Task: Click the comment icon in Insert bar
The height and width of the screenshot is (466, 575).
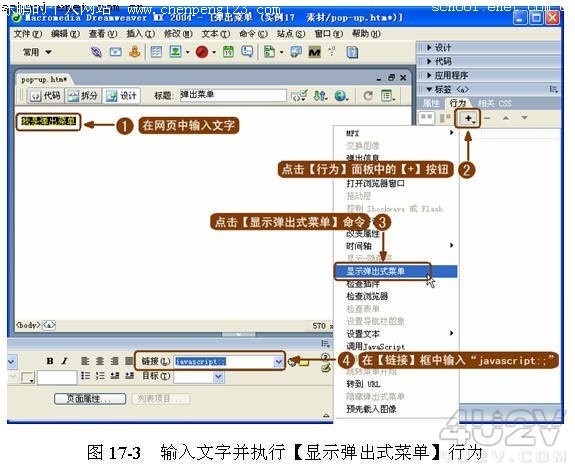Action: [x=247, y=52]
